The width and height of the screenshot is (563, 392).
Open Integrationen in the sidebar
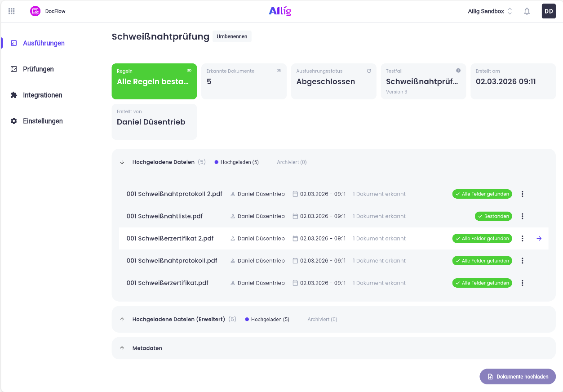click(42, 95)
